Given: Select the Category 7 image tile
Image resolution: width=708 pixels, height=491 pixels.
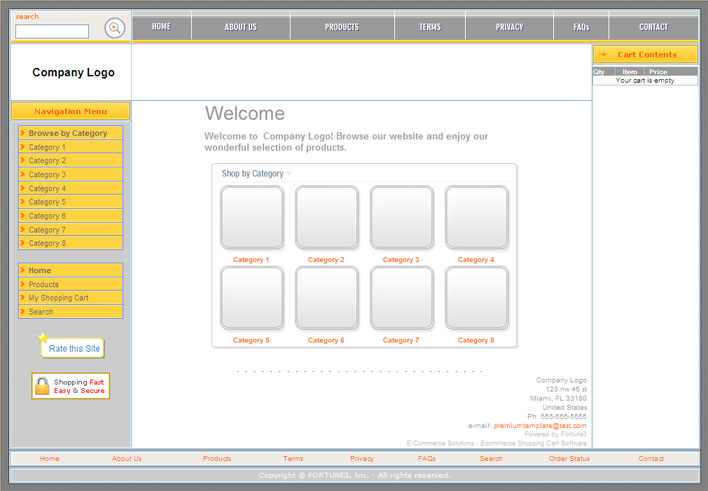Looking at the screenshot, I should [x=402, y=298].
